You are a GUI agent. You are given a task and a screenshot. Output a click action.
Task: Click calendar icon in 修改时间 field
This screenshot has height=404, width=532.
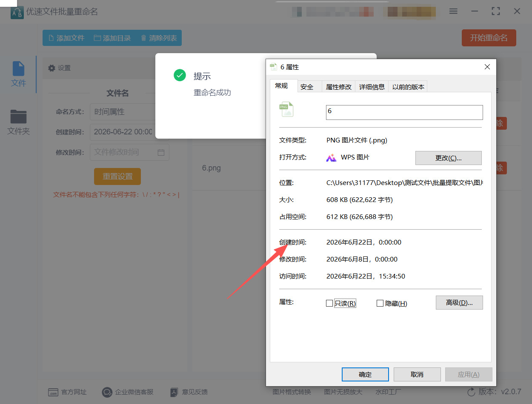161,152
